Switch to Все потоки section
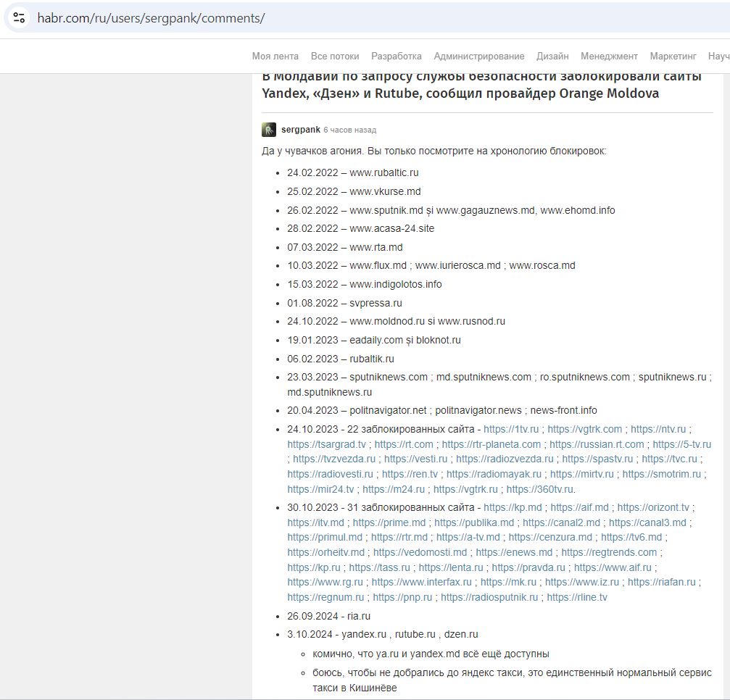 click(335, 57)
